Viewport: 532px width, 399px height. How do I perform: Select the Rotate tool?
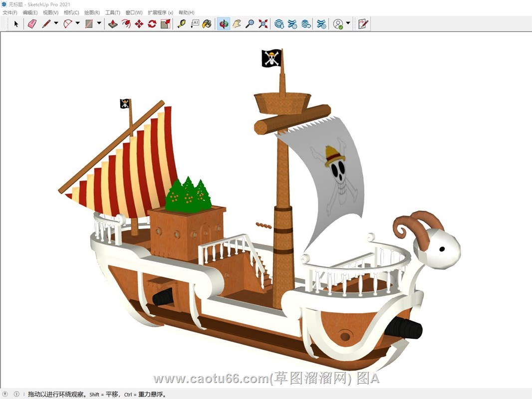[x=152, y=24]
